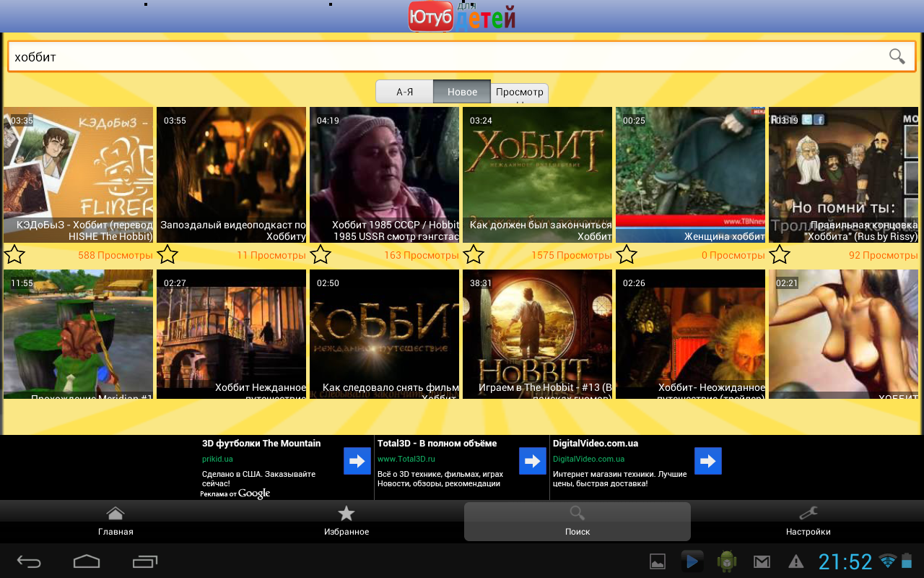Open the www.Total3D.ru link

[x=406, y=459]
